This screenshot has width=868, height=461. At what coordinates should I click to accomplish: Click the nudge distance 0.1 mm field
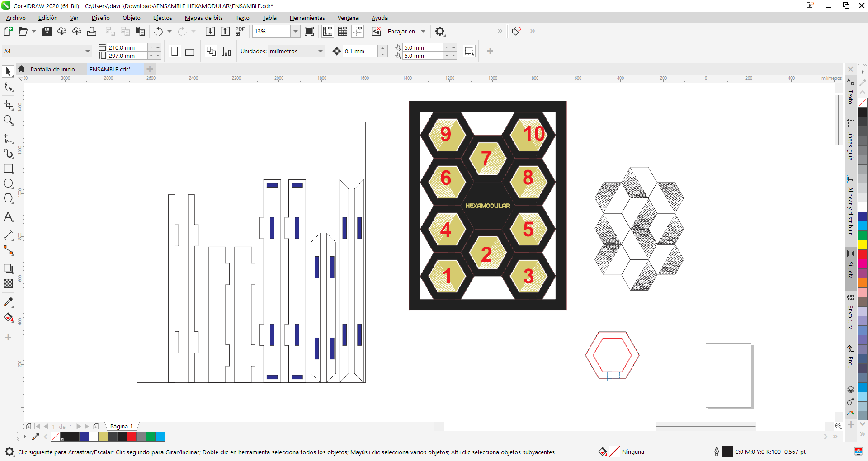pyautogui.click(x=360, y=51)
